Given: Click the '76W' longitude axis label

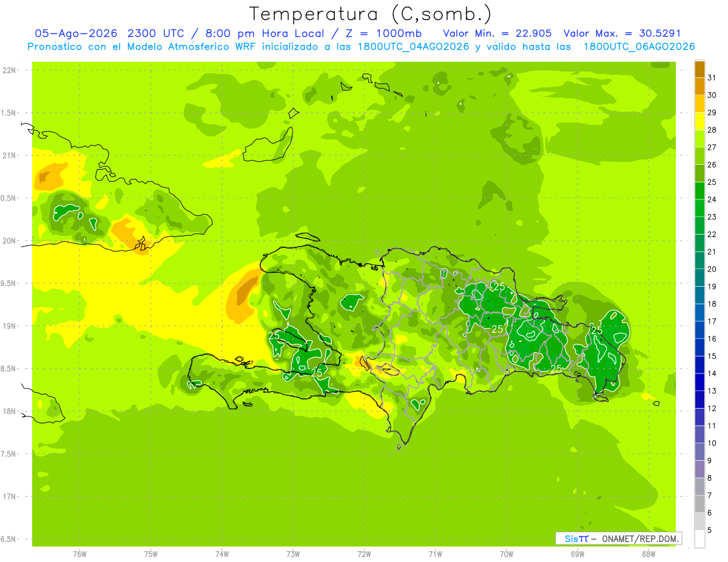Looking at the screenshot, I should click(x=79, y=554).
